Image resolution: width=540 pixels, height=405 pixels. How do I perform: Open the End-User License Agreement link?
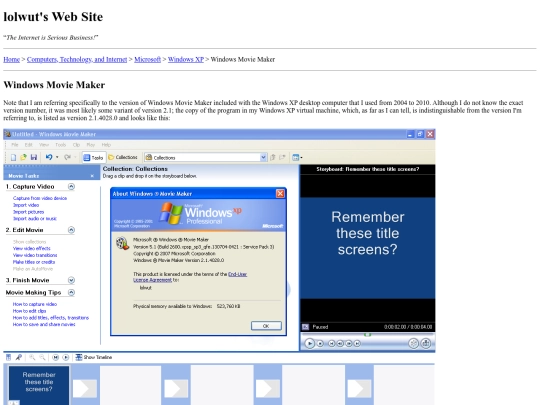click(x=190, y=277)
